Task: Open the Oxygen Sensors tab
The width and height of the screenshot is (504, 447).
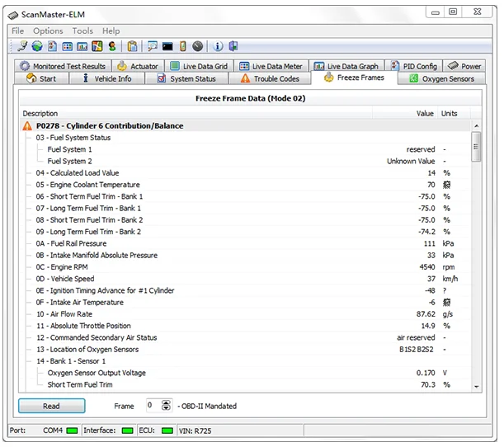Action: click(x=442, y=78)
